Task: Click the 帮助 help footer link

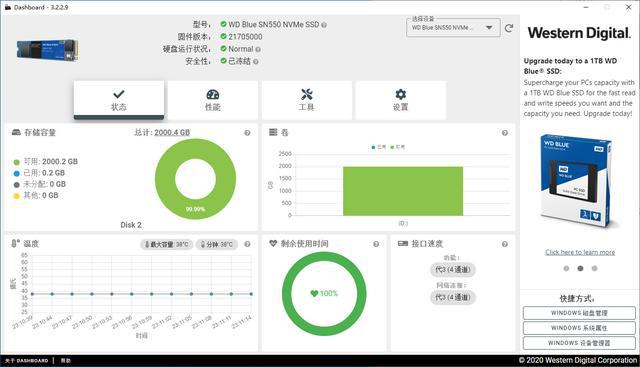Action: pyautogui.click(x=66, y=361)
